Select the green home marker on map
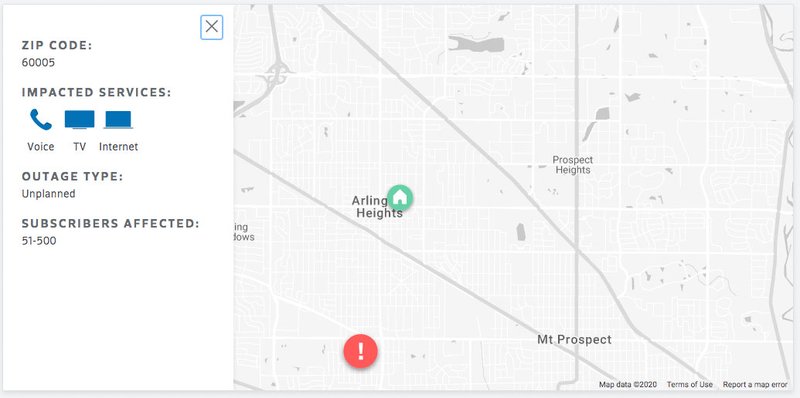 click(x=400, y=197)
